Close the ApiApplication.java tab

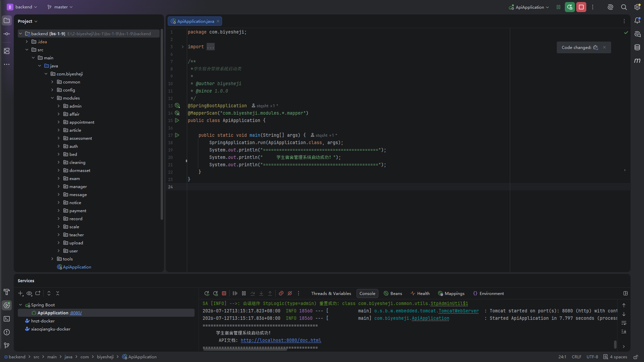[x=218, y=21]
